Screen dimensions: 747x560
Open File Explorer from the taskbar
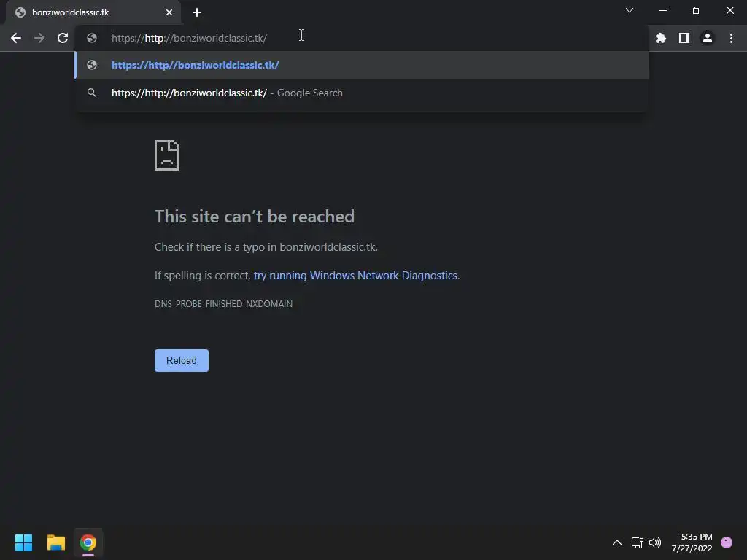coord(55,542)
